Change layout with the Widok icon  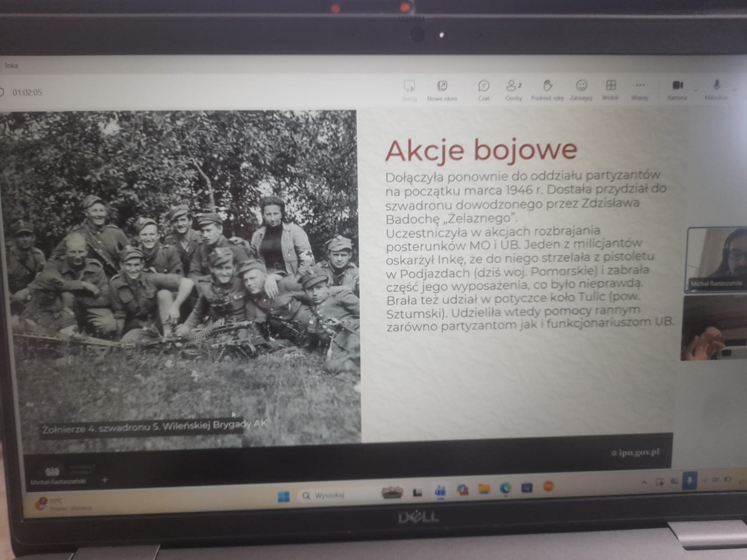tap(610, 89)
